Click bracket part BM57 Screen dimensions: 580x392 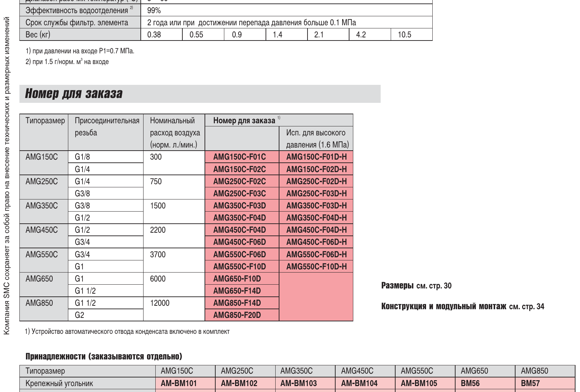[530, 383]
